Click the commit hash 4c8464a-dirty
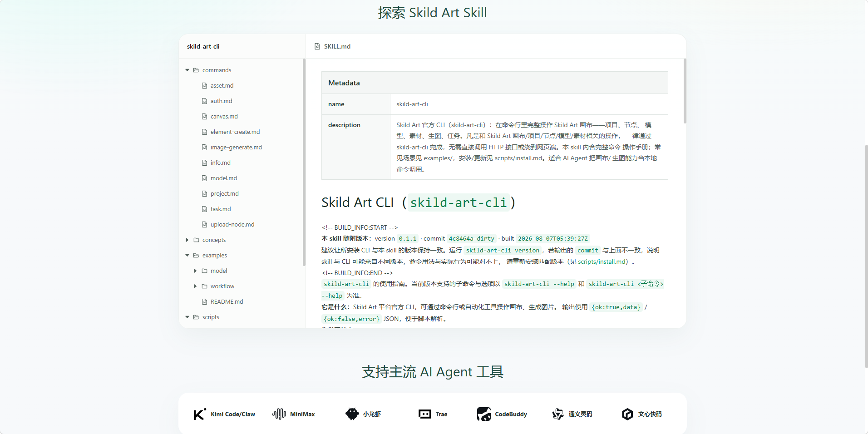 tap(472, 239)
